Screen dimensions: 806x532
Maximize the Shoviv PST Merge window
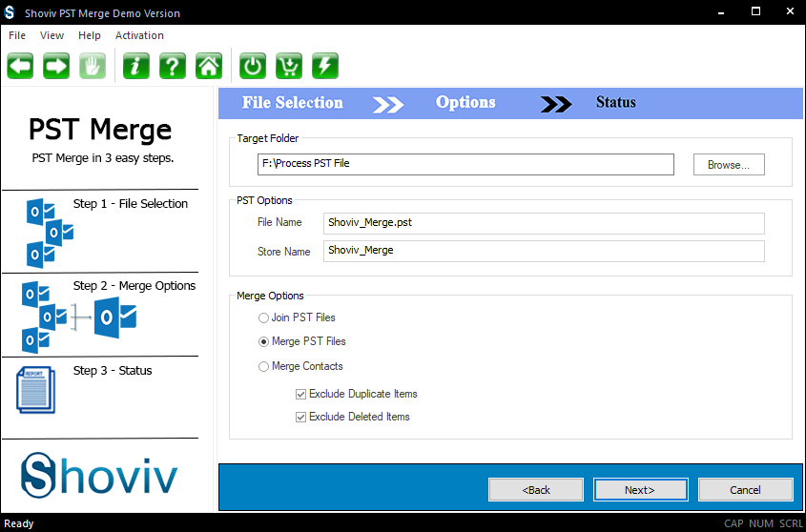pyautogui.click(x=756, y=11)
